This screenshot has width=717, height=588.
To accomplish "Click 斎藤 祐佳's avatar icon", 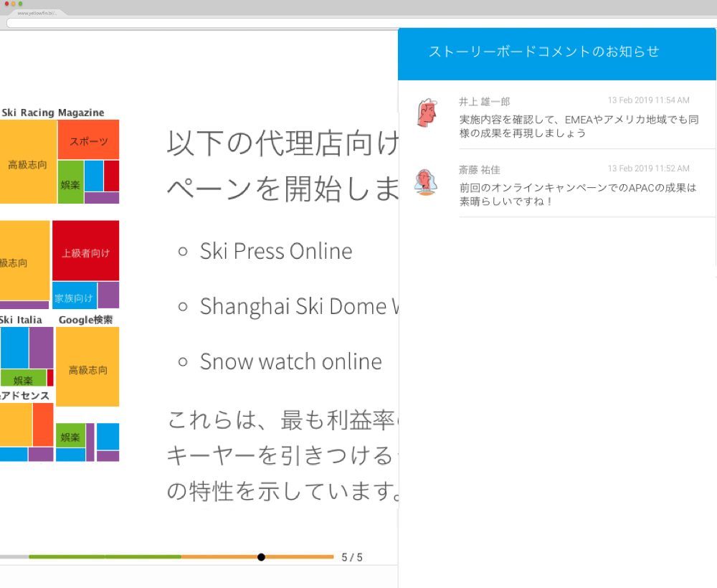I will [x=426, y=182].
